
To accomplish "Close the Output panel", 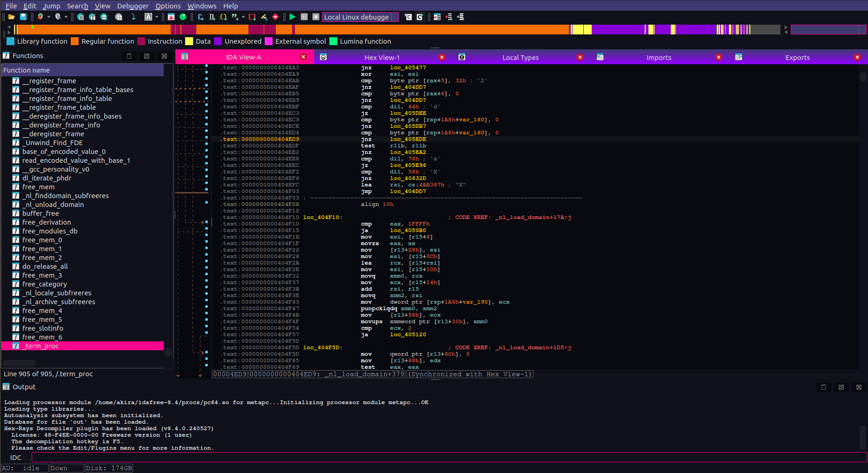I will (859, 387).
